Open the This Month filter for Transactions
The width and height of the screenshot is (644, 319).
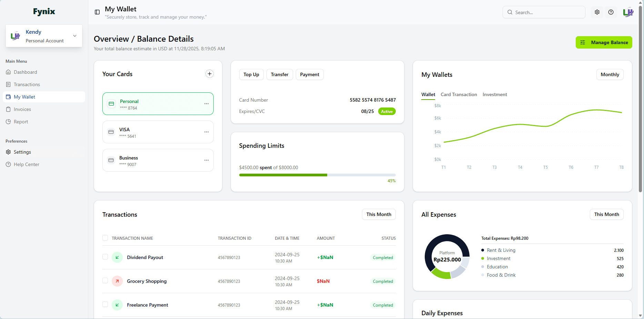pos(379,214)
